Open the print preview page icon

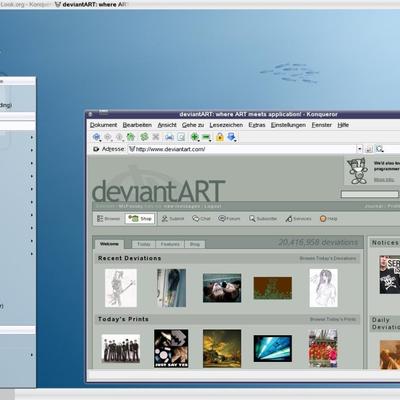click(181, 137)
